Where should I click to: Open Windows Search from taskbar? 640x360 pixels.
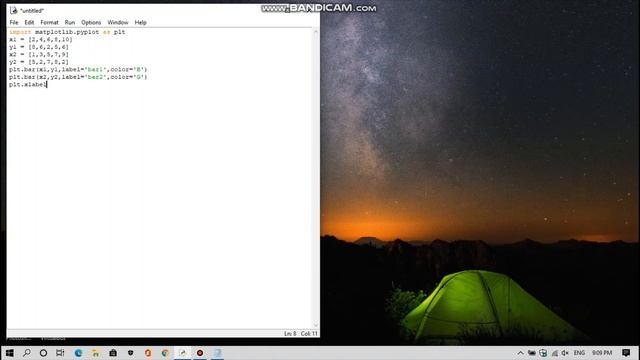(x=27, y=353)
